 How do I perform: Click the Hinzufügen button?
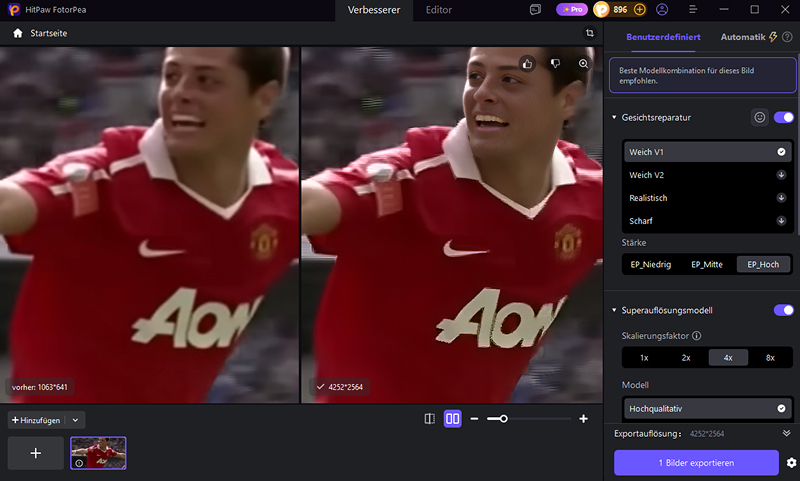(36, 420)
